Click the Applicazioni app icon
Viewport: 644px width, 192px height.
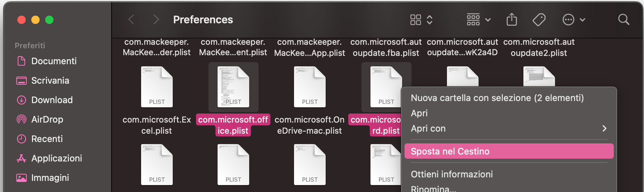[22, 158]
